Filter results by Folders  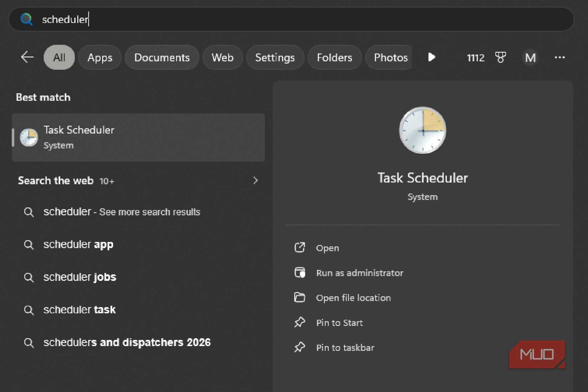coord(334,57)
